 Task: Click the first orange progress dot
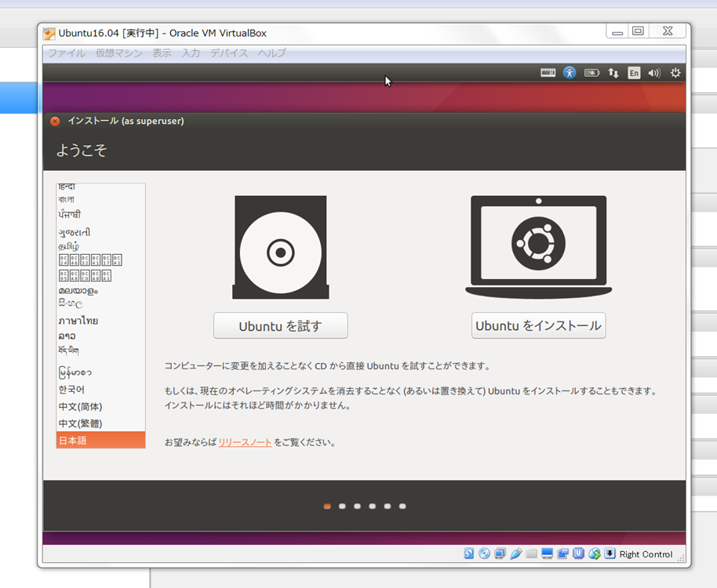tap(327, 506)
